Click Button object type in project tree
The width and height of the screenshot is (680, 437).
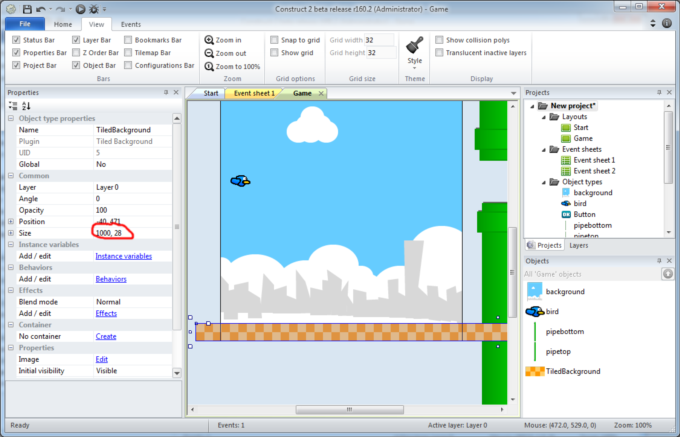(x=584, y=214)
